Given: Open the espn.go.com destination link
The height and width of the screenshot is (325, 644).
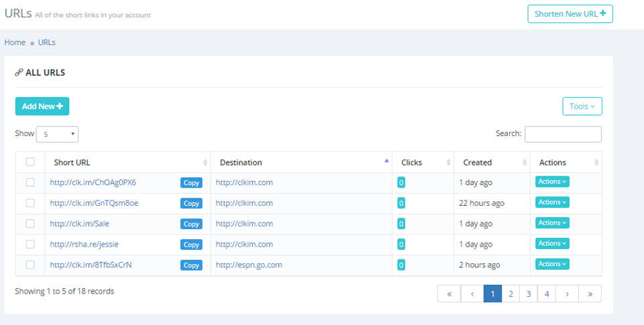Looking at the screenshot, I should coord(249,265).
